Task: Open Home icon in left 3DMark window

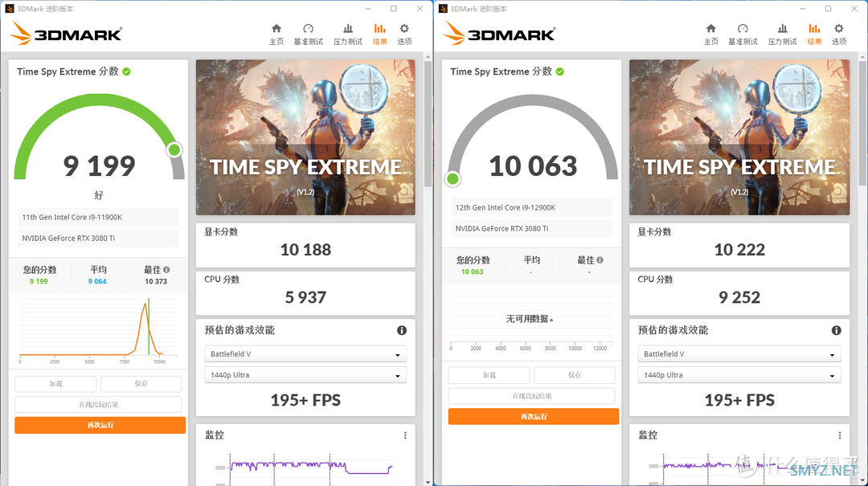Action: click(x=276, y=28)
